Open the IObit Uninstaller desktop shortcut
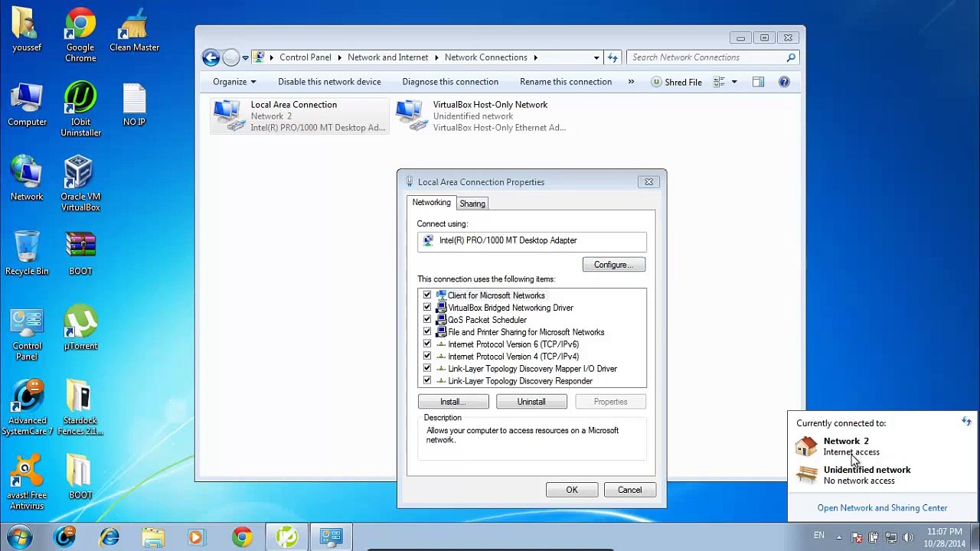980x551 pixels. tap(80, 109)
